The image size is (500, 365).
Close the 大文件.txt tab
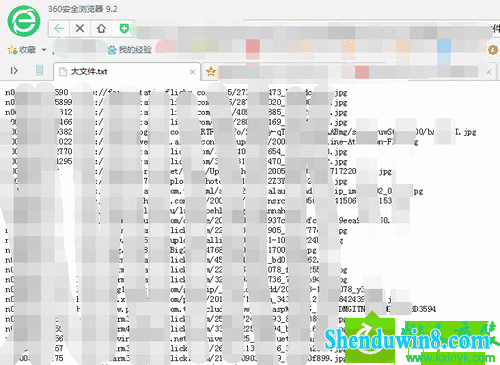point(192,72)
